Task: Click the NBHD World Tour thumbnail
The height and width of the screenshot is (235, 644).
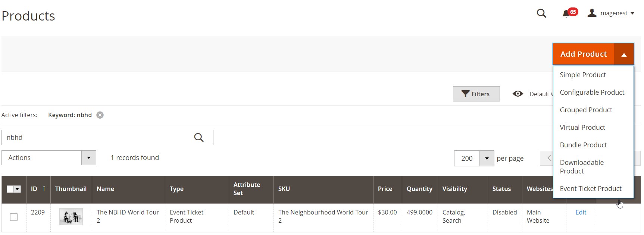Action: click(71, 217)
